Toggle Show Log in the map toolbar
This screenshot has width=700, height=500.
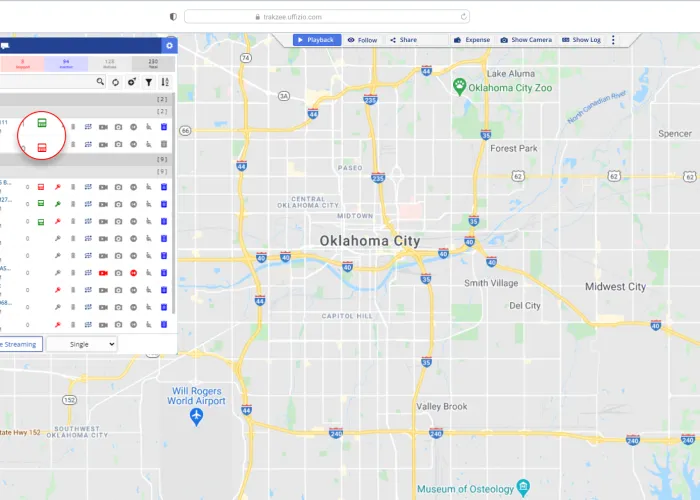581,40
